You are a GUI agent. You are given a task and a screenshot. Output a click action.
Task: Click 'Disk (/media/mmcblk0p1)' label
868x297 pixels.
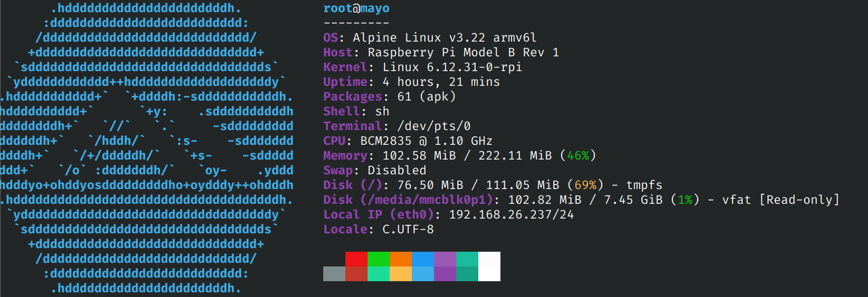[x=408, y=200]
